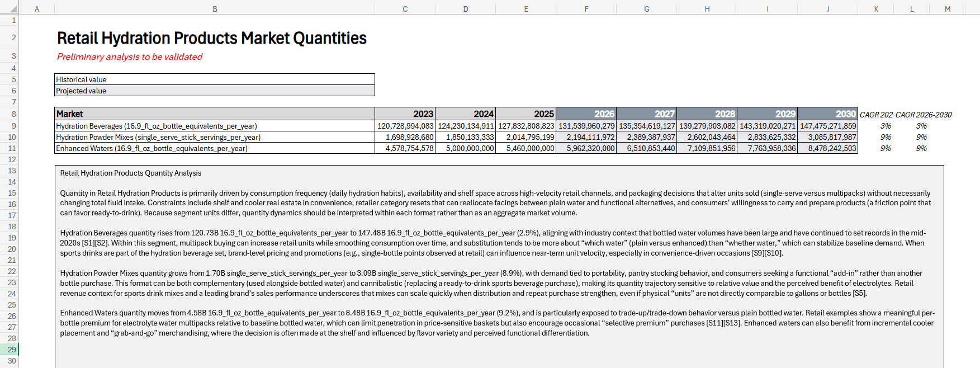980x368 pixels.
Task: Click cell value 127,832,808,823
Action: tap(525, 126)
